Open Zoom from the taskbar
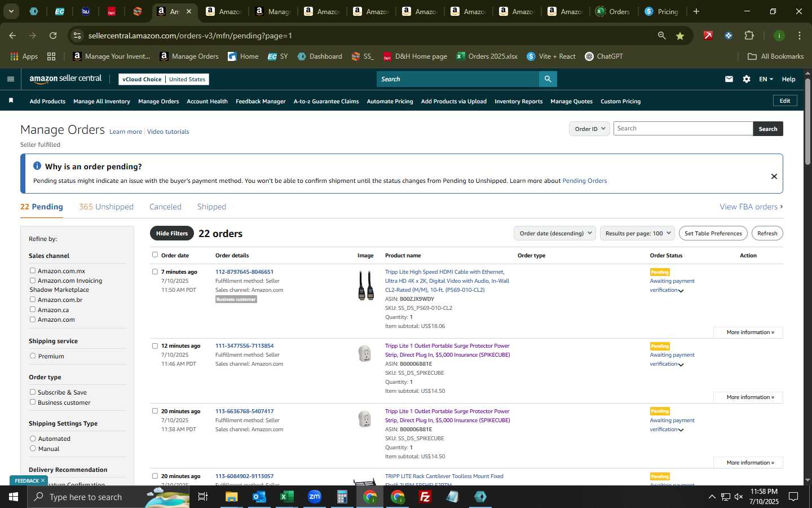812x508 pixels. (x=315, y=497)
